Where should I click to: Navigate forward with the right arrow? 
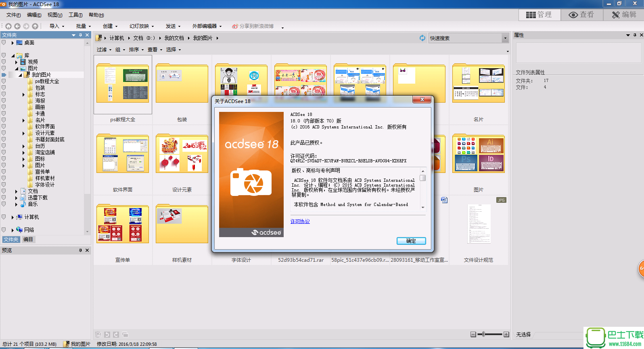(x=26, y=26)
